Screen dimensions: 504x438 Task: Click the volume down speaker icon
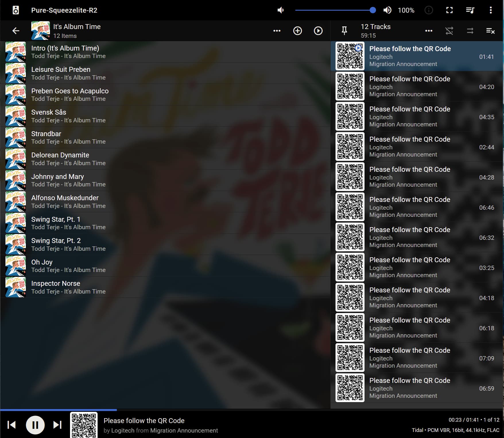281,10
